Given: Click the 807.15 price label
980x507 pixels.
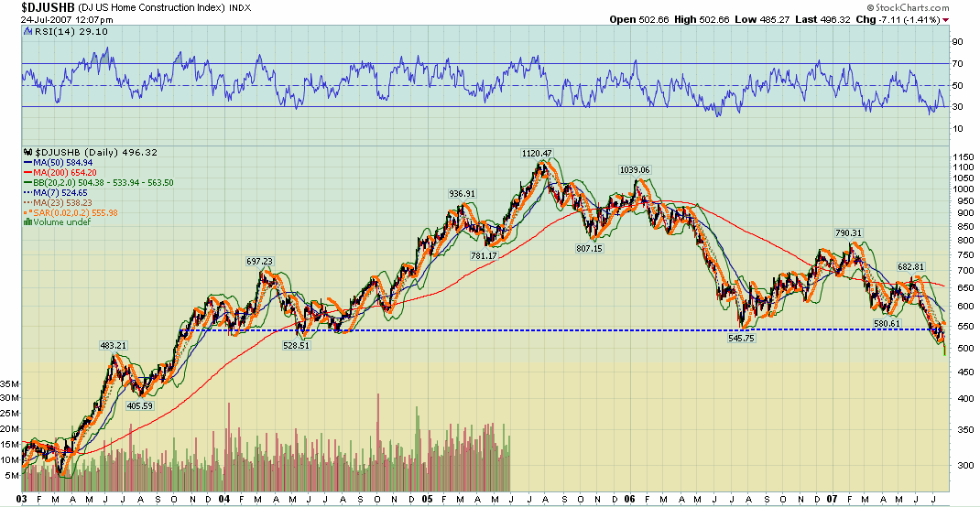Looking at the screenshot, I should point(589,248).
